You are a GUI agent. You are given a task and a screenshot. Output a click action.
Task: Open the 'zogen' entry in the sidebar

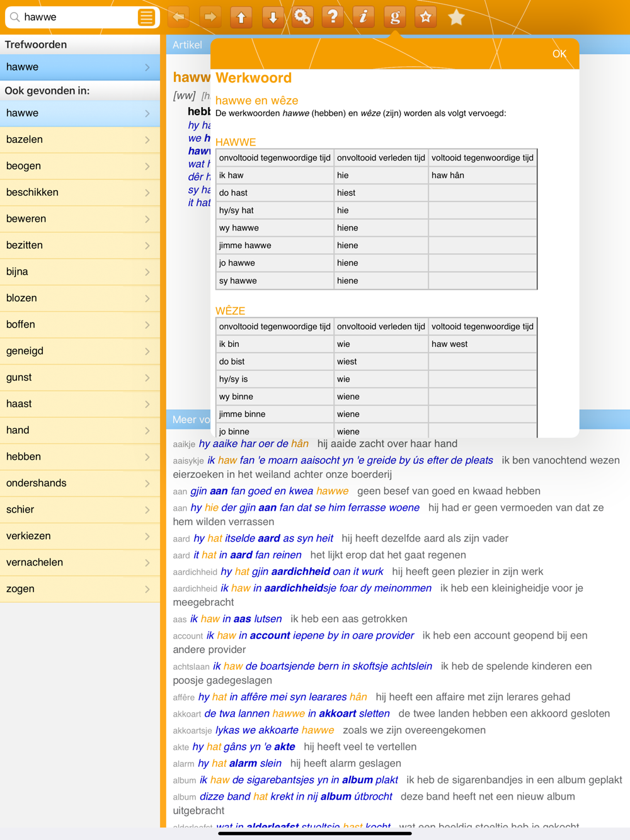(x=80, y=589)
